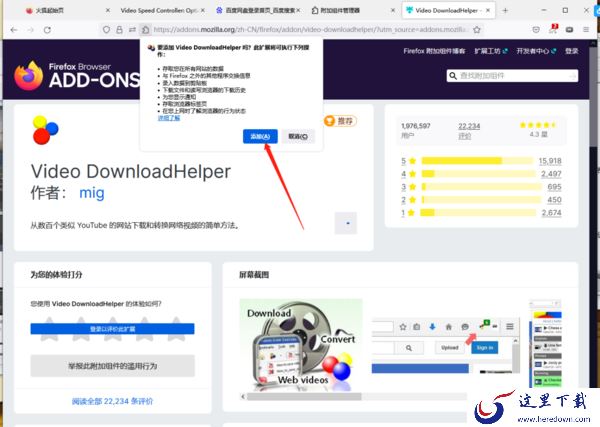Open the Download Convert Web videos screenshot

tap(301, 345)
